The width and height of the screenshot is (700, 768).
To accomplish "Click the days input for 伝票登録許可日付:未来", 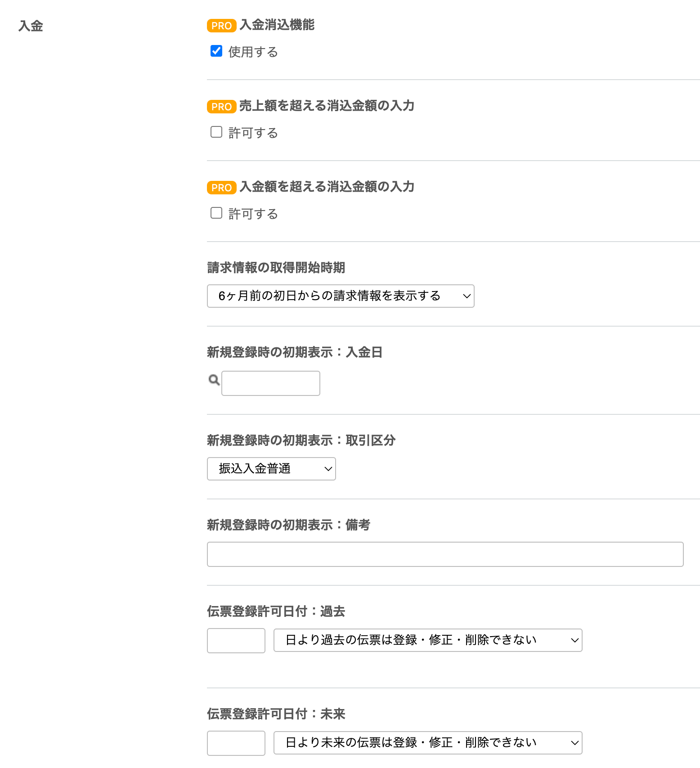I will pyautogui.click(x=236, y=743).
